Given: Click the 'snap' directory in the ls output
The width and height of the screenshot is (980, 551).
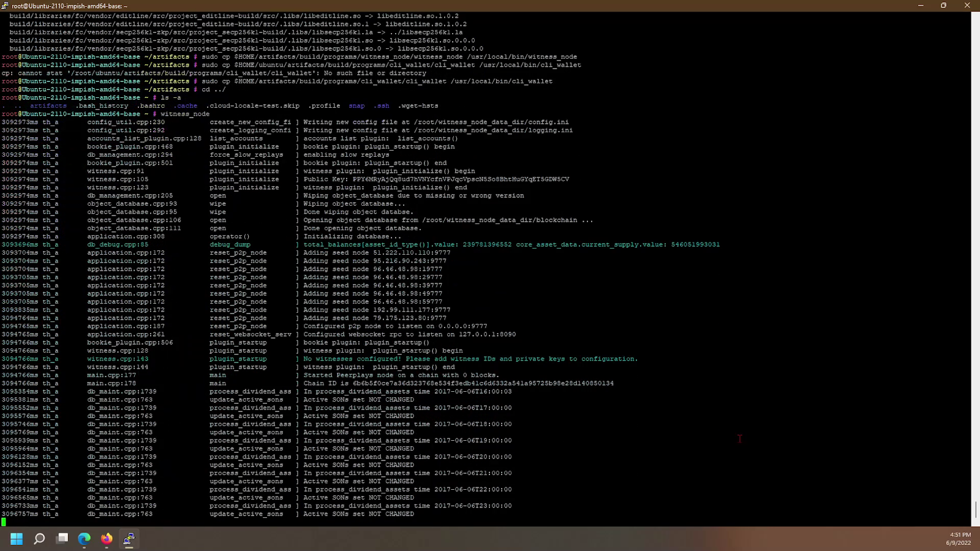Looking at the screenshot, I should click(356, 106).
